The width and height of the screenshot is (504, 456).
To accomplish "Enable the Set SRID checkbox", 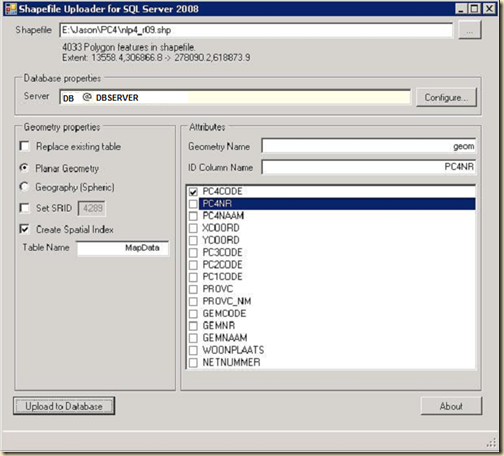I will click(25, 208).
